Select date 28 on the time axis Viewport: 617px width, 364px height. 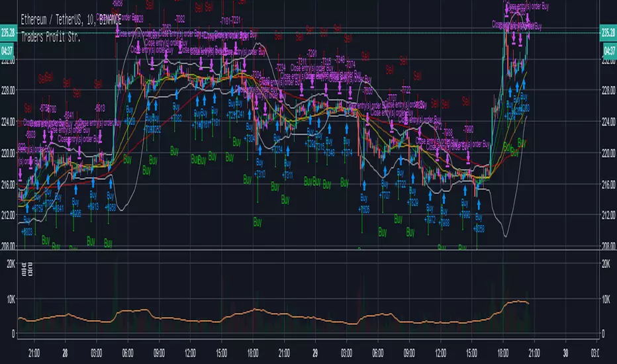click(x=65, y=353)
